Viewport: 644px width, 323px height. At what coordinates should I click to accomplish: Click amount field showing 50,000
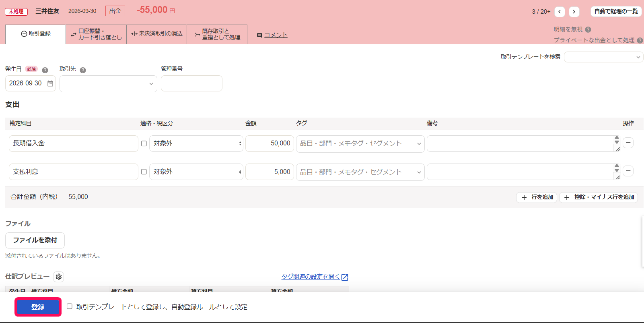point(270,143)
